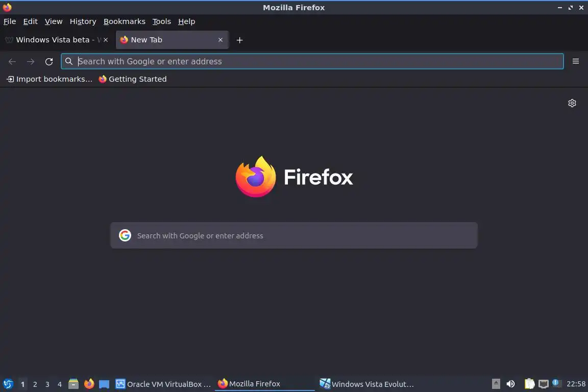Screen dimensions: 588x392
Task: Click the Google logo in search box
Action: [125, 236]
